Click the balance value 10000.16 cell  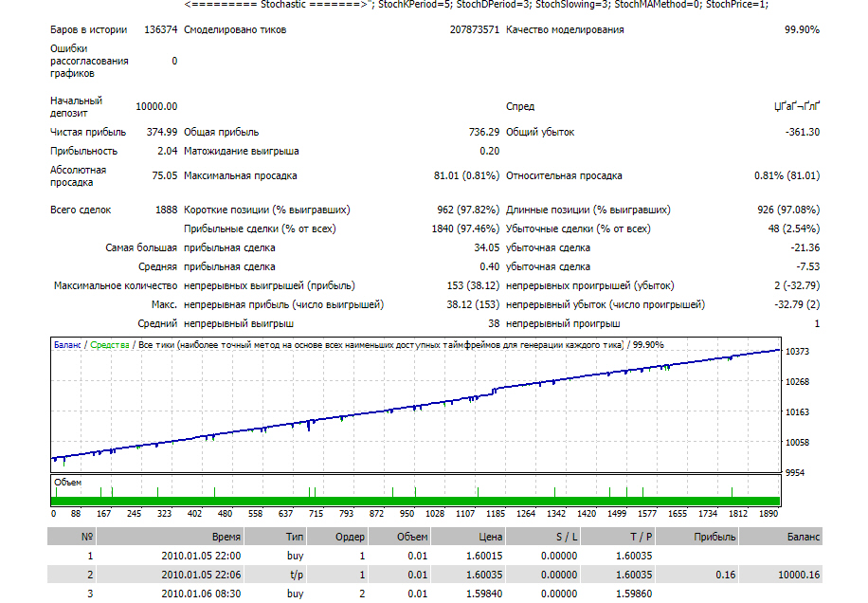pos(799,575)
